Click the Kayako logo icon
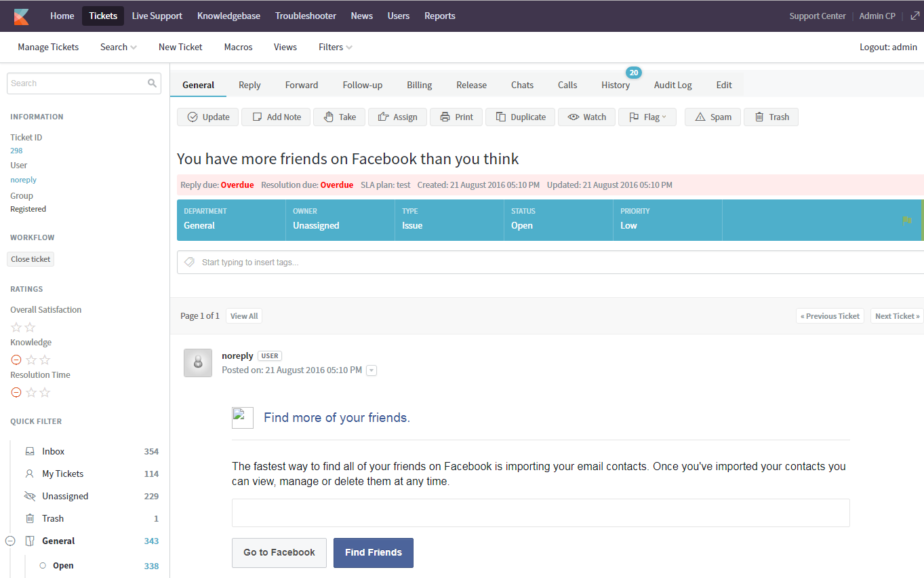 coord(21,16)
